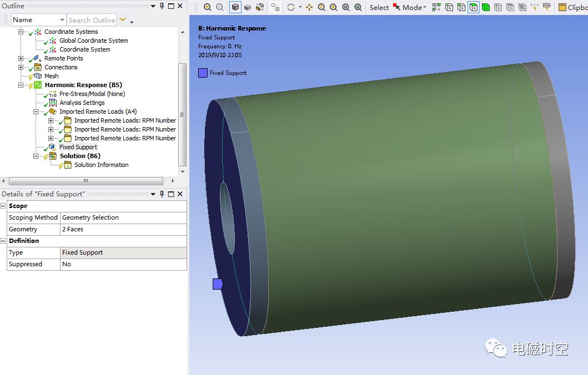Select the Coordinate System tree item
588x375 pixels.
[x=85, y=49]
